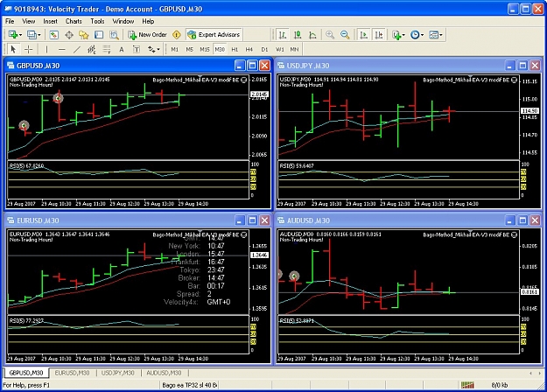Screen dimensions: 547x392
Task: Toggle the Expert Advisors button
Action: click(214, 35)
